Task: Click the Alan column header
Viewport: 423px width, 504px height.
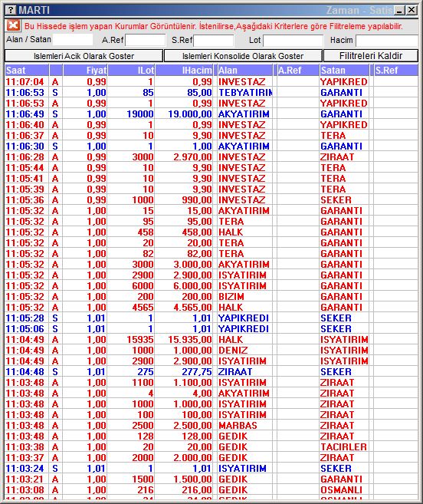Action: click(x=244, y=70)
